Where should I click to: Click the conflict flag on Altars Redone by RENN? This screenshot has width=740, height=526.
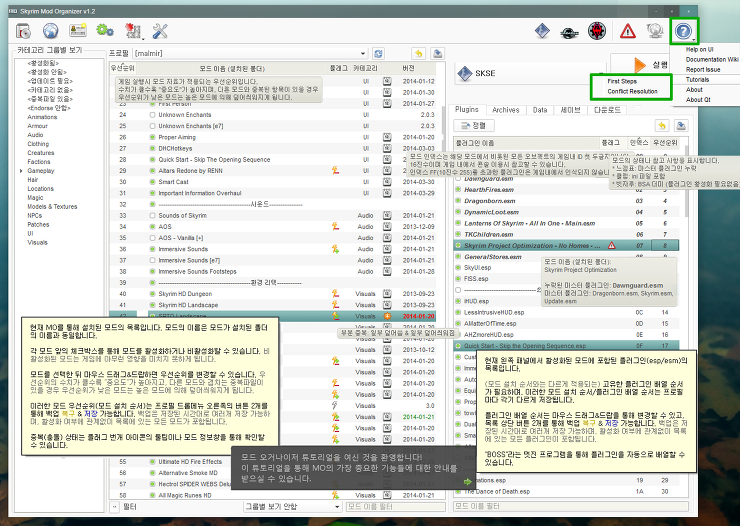click(x=335, y=170)
